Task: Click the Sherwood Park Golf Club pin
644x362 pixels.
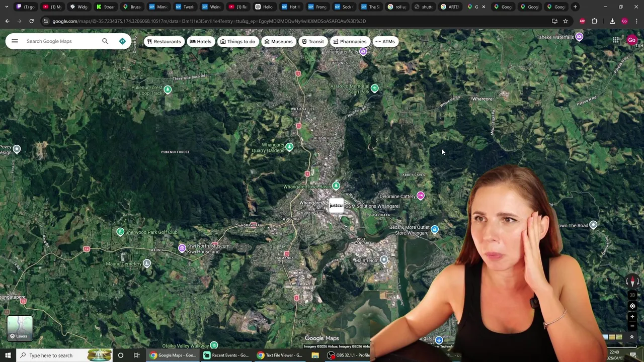Action: tap(120, 231)
